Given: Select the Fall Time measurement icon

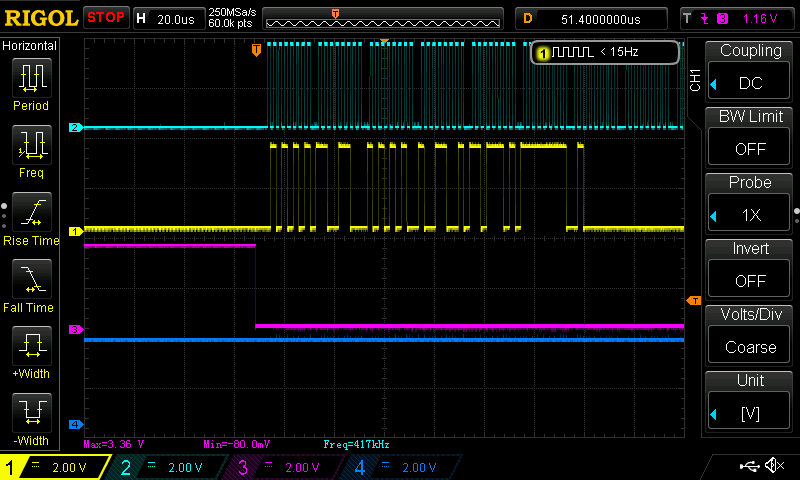Looking at the screenshot, I should (32, 279).
